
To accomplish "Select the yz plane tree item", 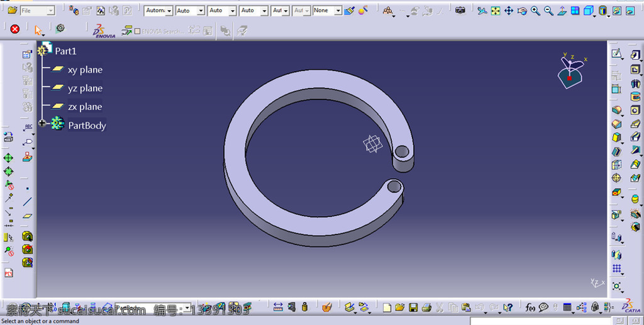I will tap(85, 88).
